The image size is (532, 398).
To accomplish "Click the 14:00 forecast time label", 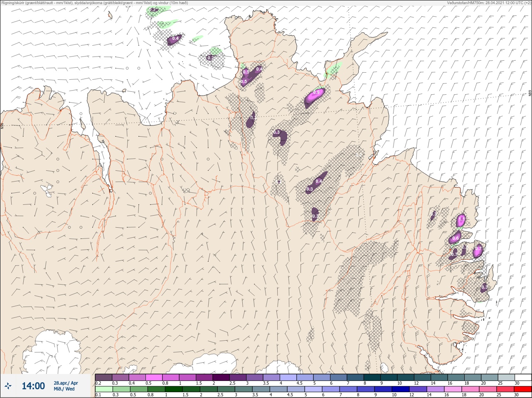I will click(x=33, y=386).
